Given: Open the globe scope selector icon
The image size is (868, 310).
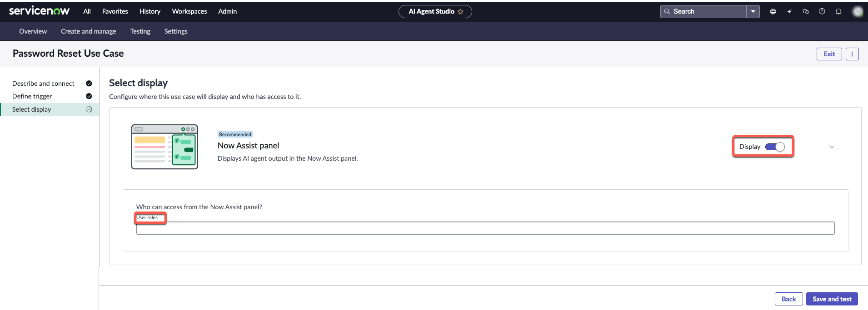Looking at the screenshot, I should 773,11.
